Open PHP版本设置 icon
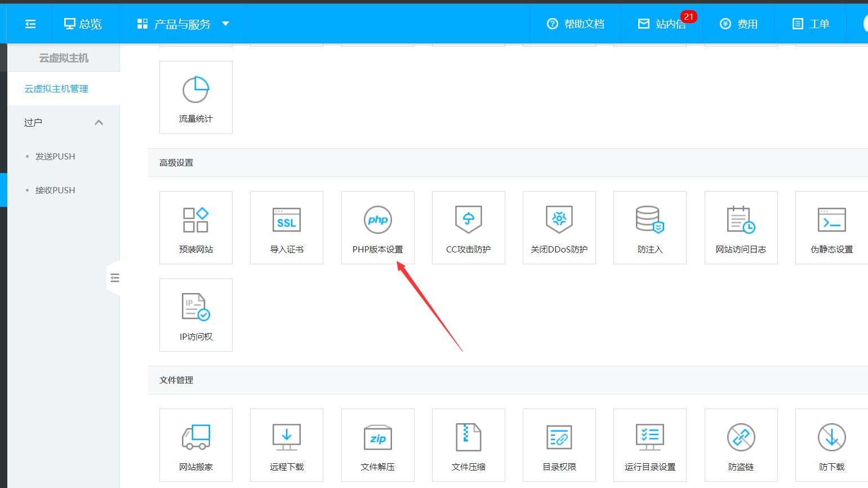The width and height of the screenshot is (868, 488). 377,220
